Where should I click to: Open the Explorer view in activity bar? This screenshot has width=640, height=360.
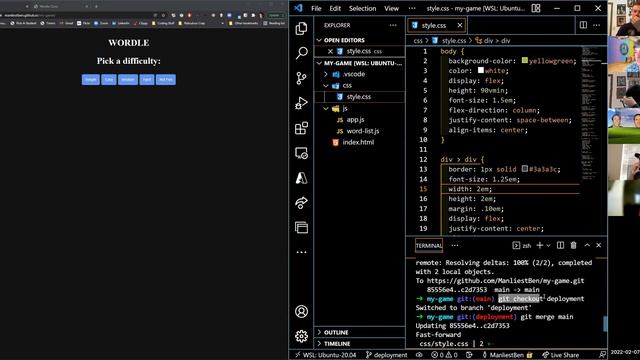coord(301,28)
